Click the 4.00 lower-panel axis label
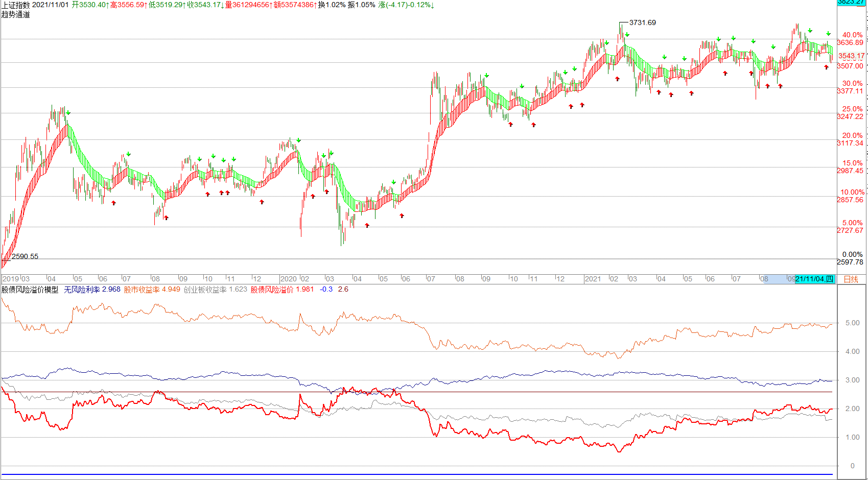Screen dimensions: 868x480 click(853, 351)
